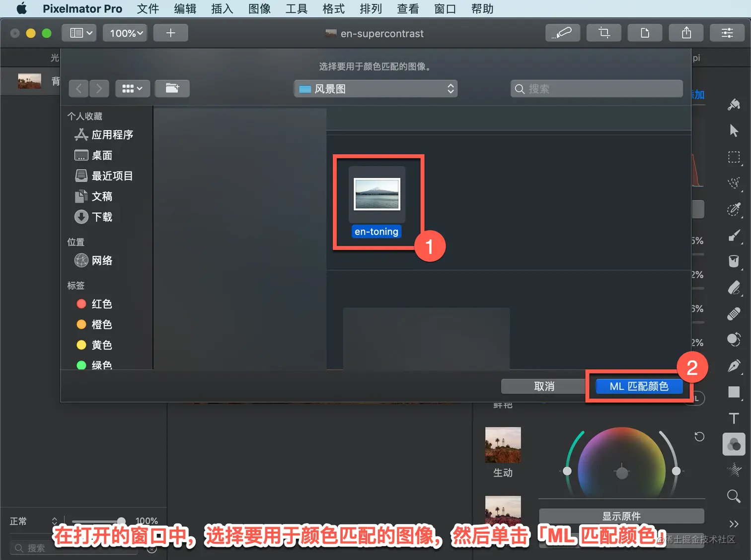
Task: Go forward in file dialog
Action: (x=99, y=88)
